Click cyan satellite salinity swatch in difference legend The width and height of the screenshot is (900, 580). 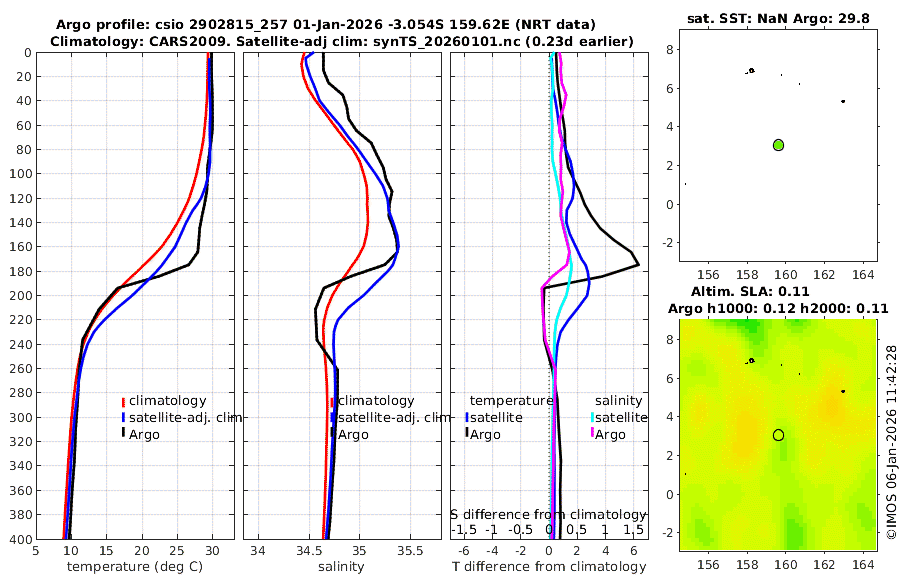pos(593,418)
